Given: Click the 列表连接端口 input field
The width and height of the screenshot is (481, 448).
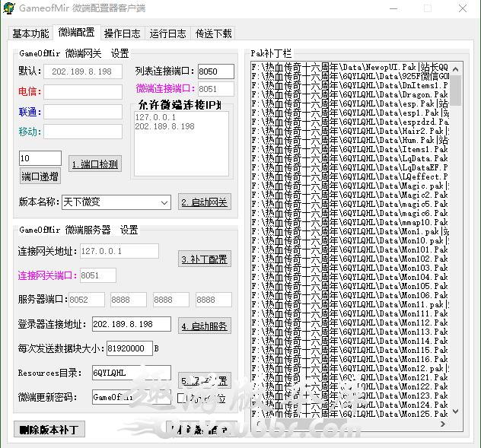Looking at the screenshot, I should (216, 71).
